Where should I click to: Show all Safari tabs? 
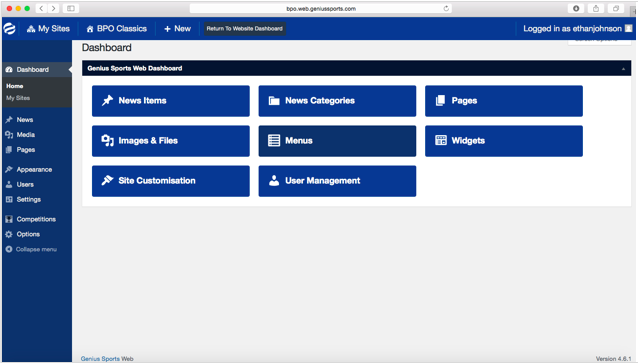click(616, 9)
